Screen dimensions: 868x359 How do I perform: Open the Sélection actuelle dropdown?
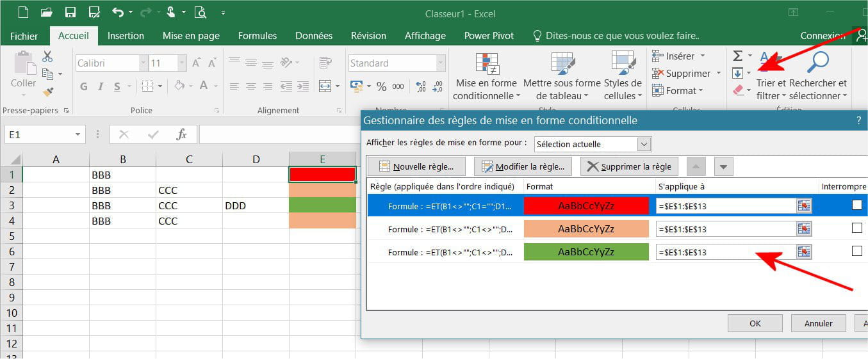[644, 144]
